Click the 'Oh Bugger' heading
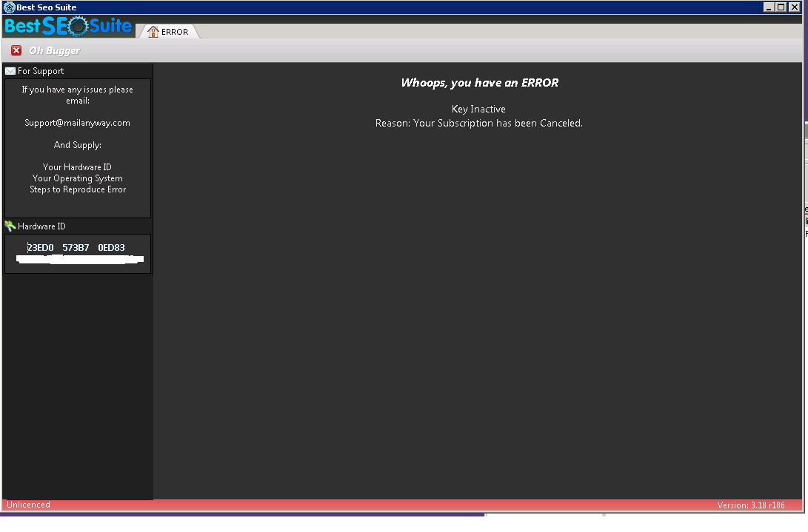Screen dimensions: 808x532 click(x=55, y=50)
